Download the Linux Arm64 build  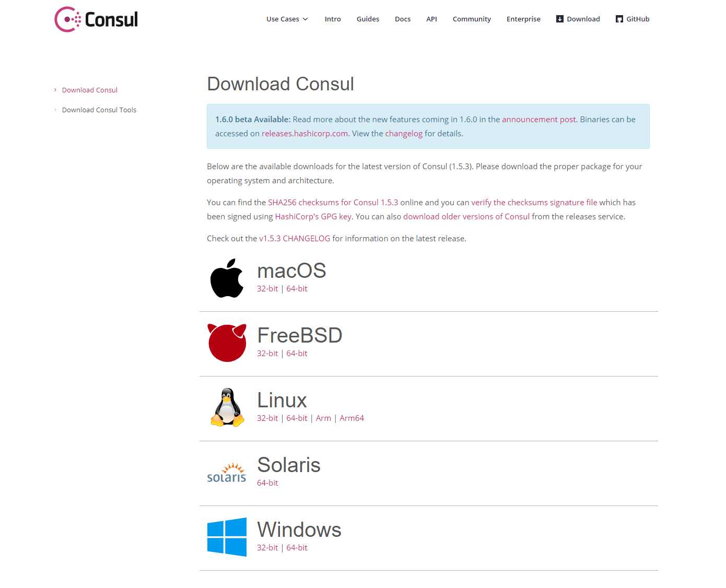pos(352,418)
